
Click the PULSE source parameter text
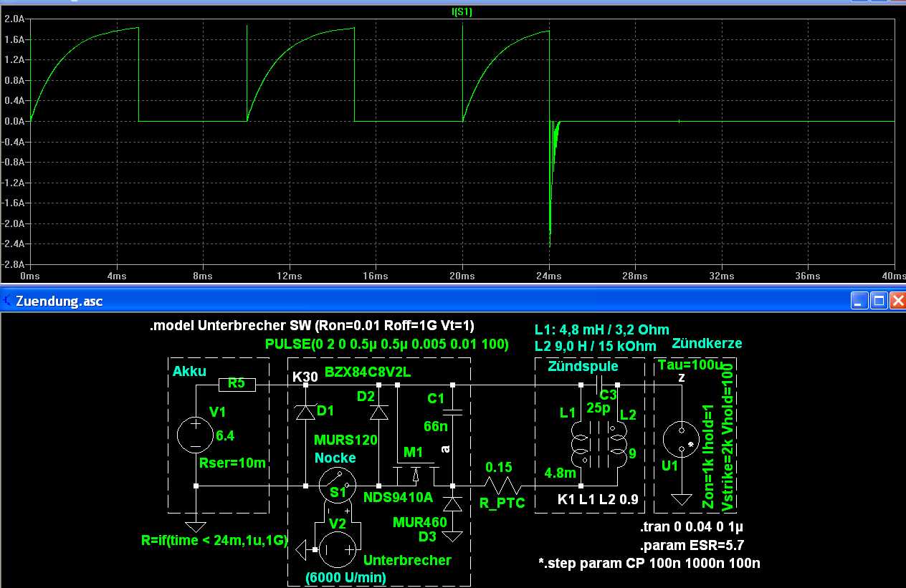click(x=386, y=344)
